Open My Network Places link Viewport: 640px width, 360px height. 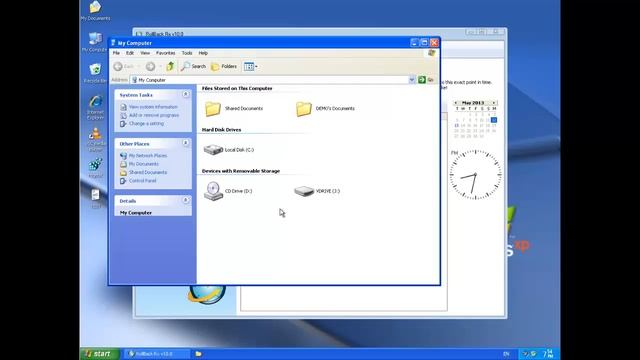point(148,156)
